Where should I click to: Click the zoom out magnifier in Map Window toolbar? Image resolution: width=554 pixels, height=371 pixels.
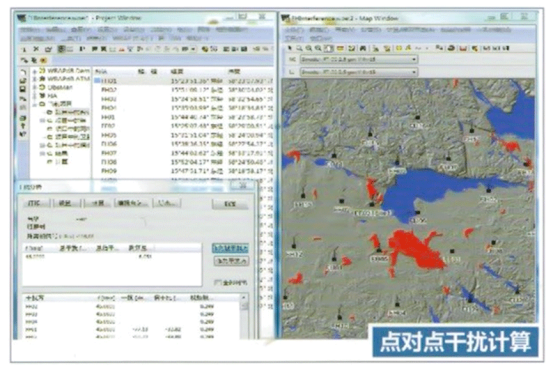(318, 48)
